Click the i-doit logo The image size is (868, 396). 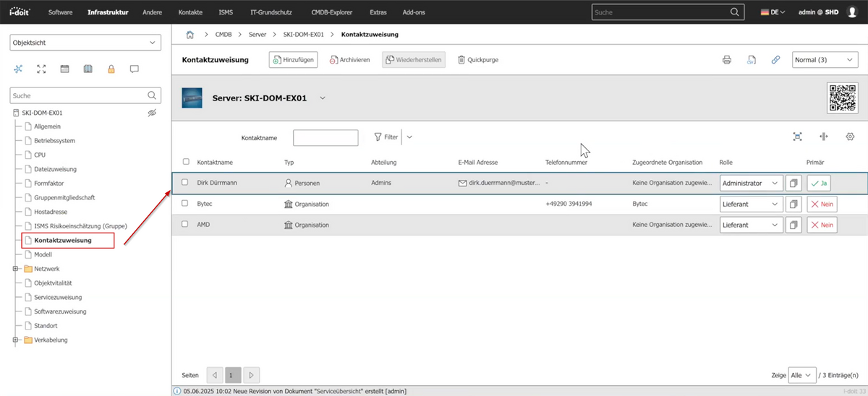[x=18, y=12]
